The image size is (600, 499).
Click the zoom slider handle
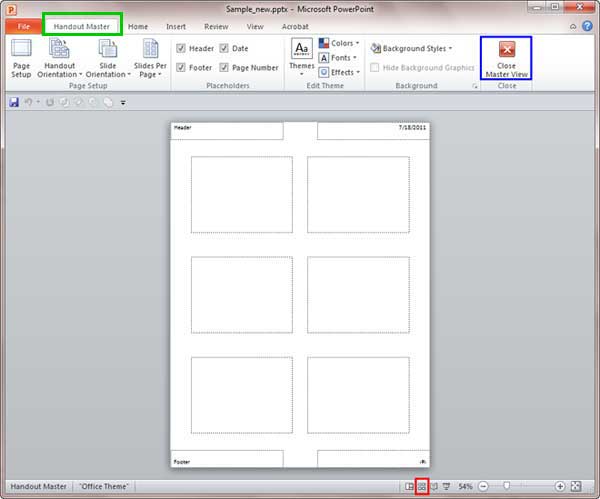coord(506,486)
